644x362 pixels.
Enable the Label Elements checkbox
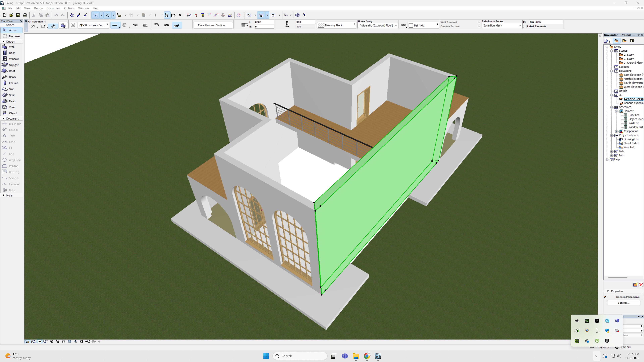point(525,26)
